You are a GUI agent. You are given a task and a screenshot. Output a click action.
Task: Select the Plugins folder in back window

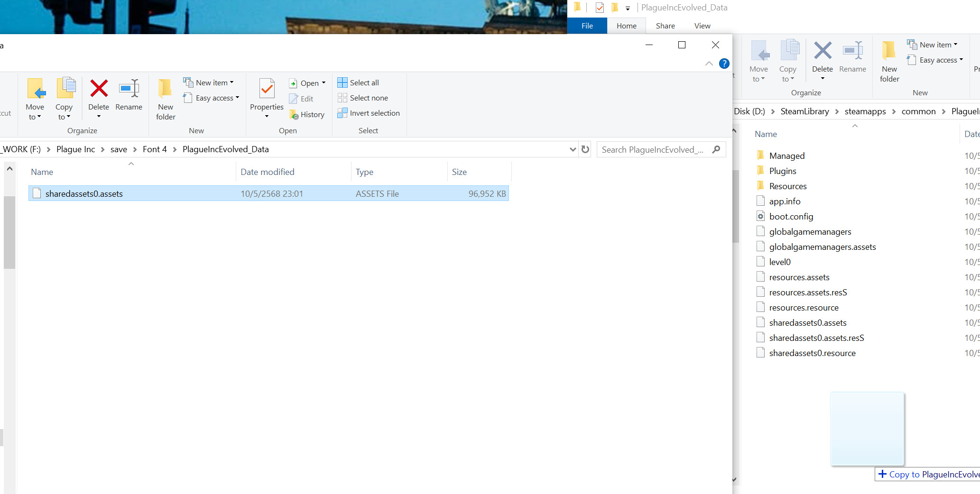point(783,171)
